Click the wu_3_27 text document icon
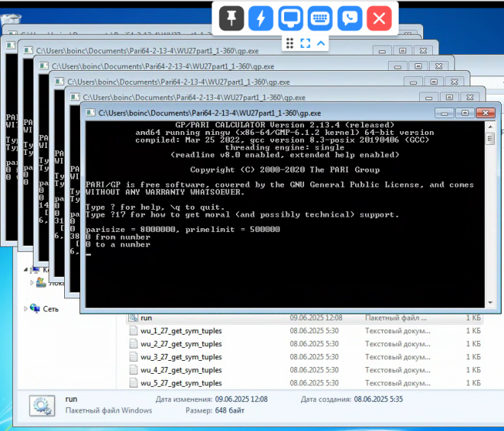This screenshot has width=504, height=431. click(x=133, y=357)
